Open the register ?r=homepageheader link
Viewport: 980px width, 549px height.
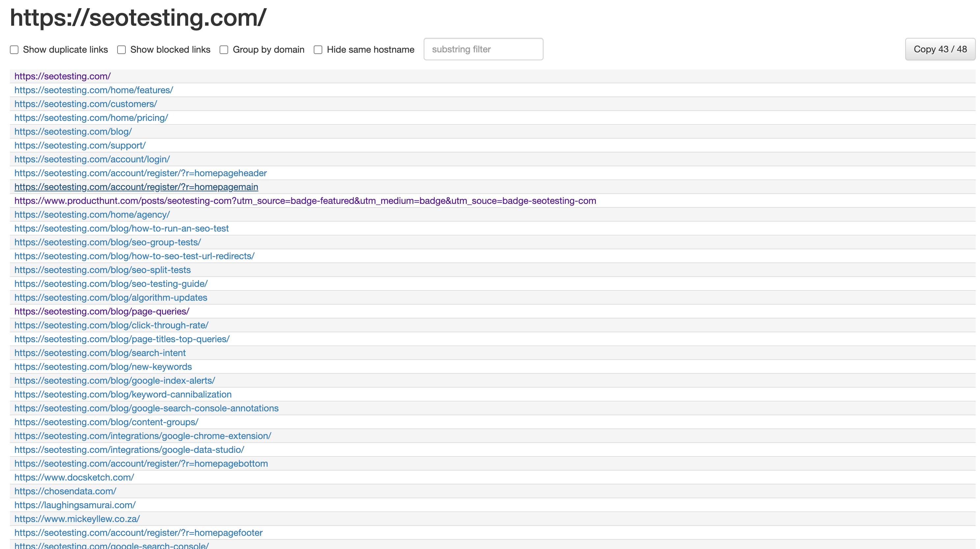pyautogui.click(x=140, y=173)
